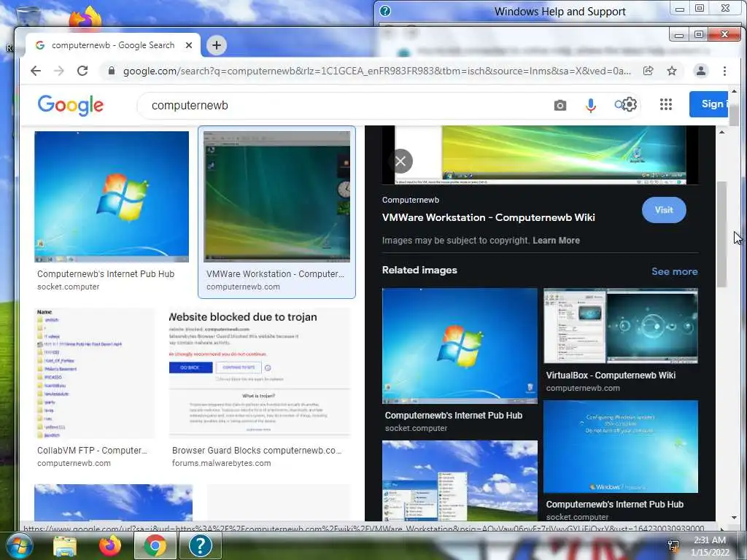
Task: Select the computernewb Google Search tab
Action: [x=113, y=45]
